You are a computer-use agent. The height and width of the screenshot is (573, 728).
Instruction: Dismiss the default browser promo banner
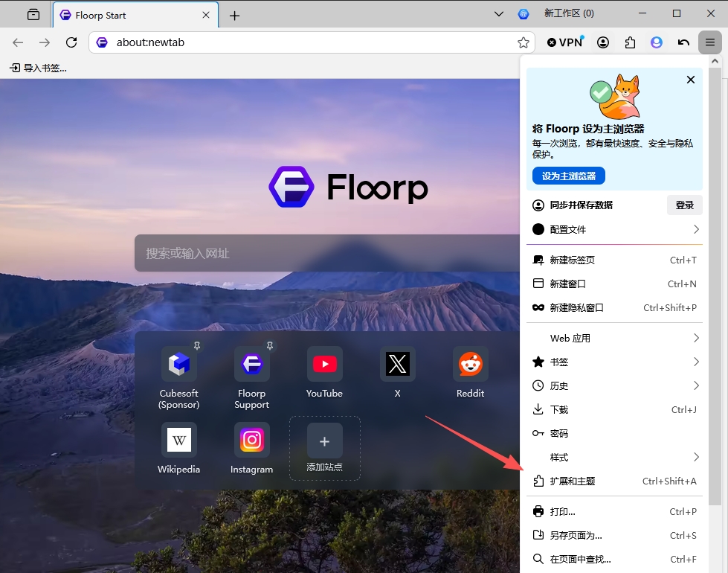pos(691,80)
